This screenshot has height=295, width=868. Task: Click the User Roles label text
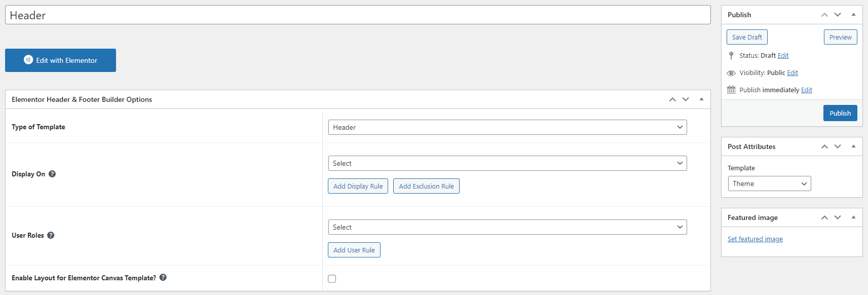point(28,235)
